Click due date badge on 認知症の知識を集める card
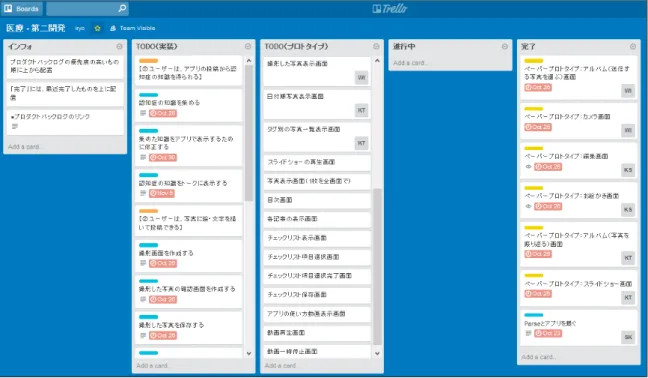648x378 pixels. pos(163,113)
